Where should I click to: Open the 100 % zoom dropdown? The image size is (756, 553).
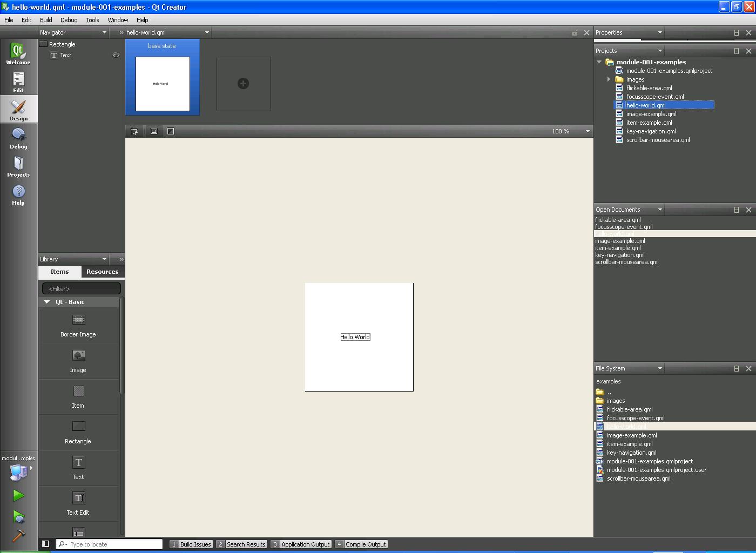tap(588, 131)
